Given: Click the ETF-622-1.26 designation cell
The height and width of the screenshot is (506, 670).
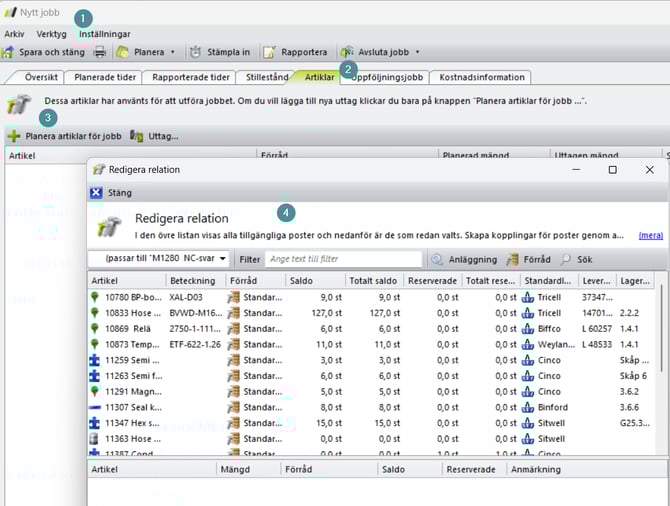Looking at the screenshot, I should (x=195, y=344).
